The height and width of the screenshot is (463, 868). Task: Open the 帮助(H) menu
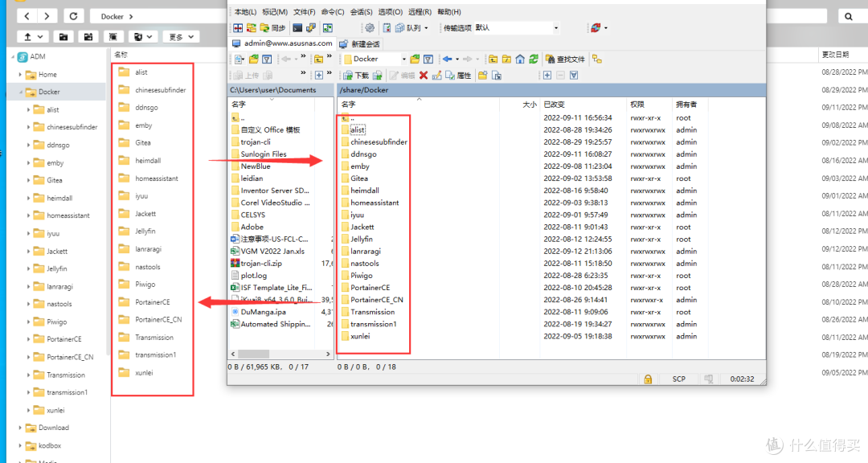click(449, 11)
